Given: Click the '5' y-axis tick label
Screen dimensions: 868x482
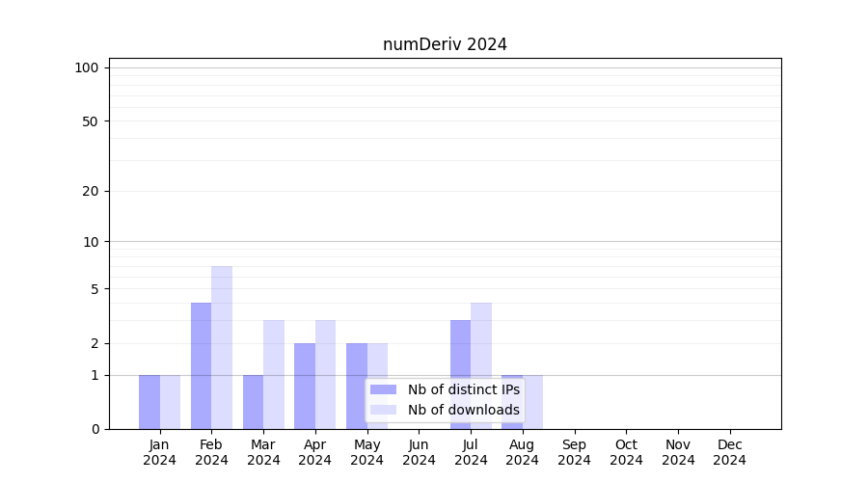Looking at the screenshot, I should [x=95, y=289].
